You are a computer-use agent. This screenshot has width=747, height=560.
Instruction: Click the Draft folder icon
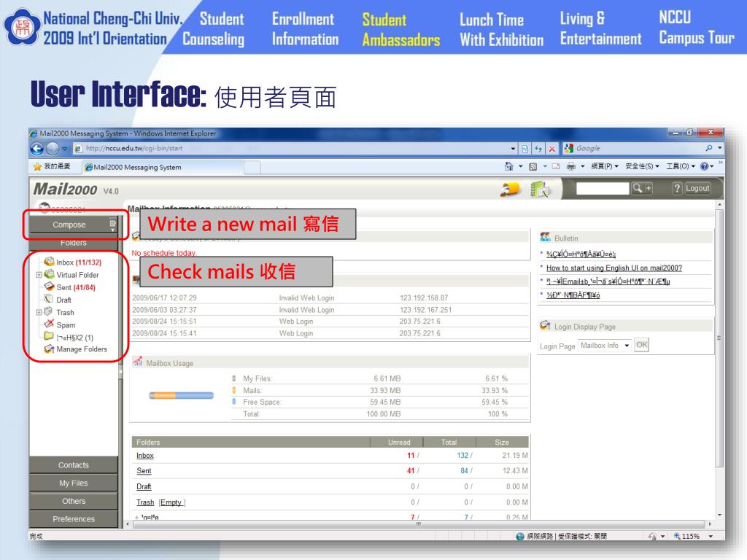[x=49, y=299]
